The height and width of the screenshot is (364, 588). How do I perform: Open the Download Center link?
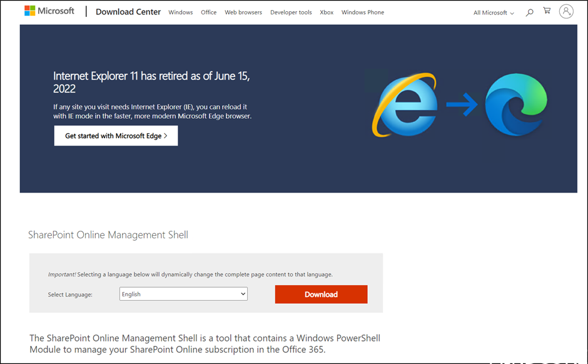(128, 12)
